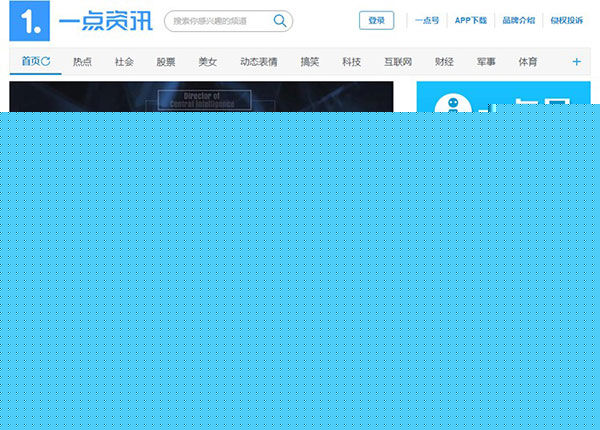Switch to the 体育 channel
600x430 pixels.
[528, 62]
